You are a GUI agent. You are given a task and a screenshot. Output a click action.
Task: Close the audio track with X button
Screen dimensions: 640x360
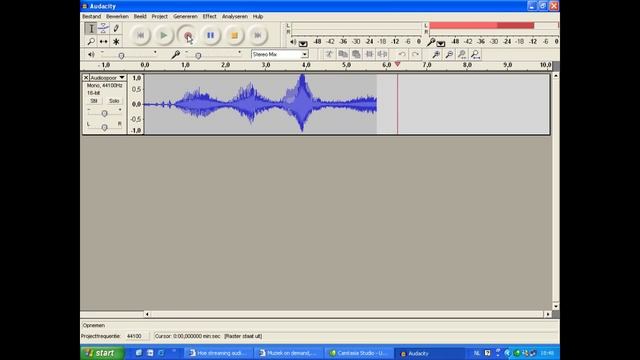click(86, 78)
